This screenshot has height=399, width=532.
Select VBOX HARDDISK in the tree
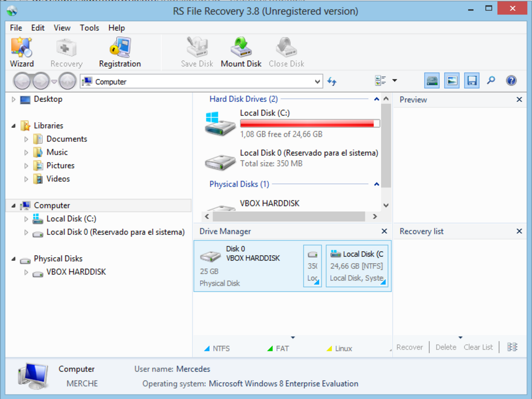(x=76, y=272)
